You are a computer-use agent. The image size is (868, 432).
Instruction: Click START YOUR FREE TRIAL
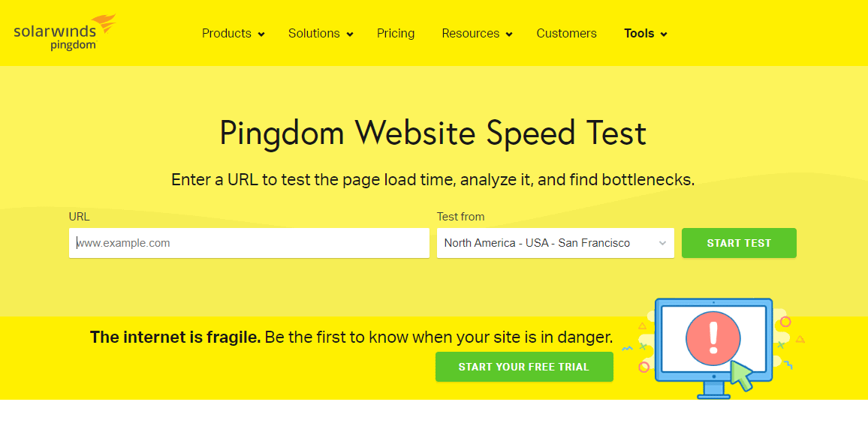click(524, 367)
